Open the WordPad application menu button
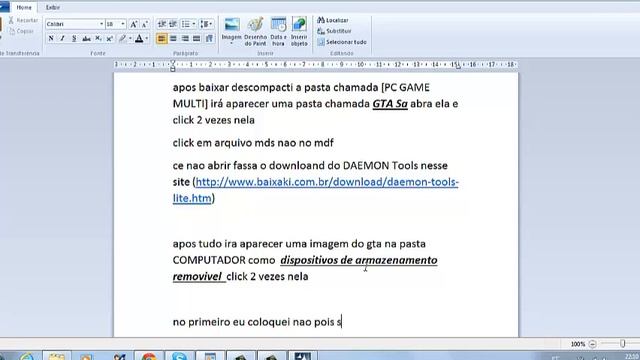 pos(4,7)
